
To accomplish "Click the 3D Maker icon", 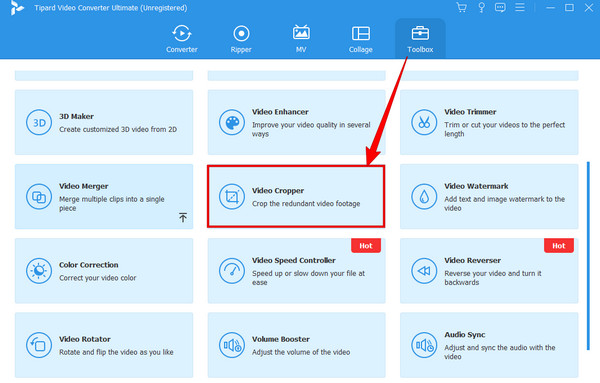I will point(39,122).
